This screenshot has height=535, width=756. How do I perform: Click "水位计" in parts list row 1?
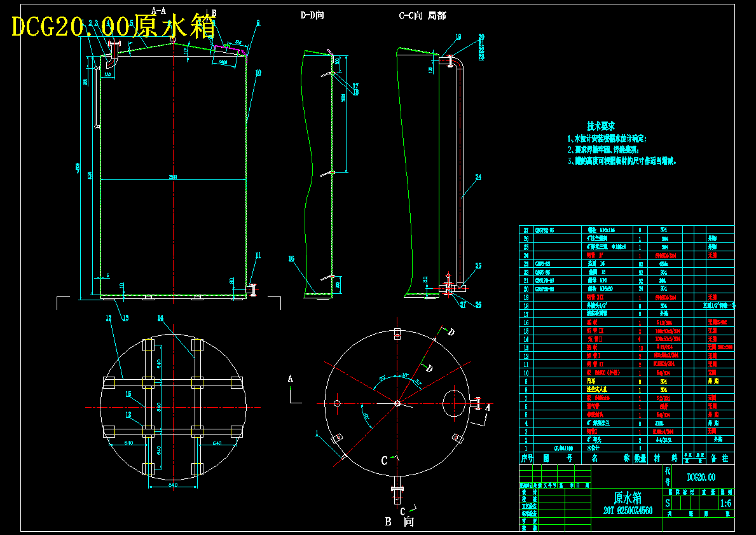pos(592,448)
